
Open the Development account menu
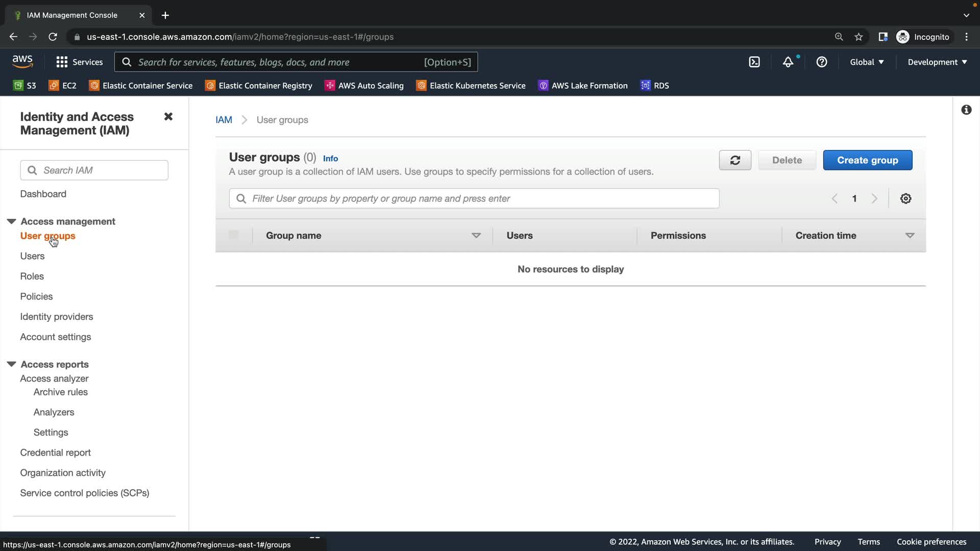click(937, 62)
